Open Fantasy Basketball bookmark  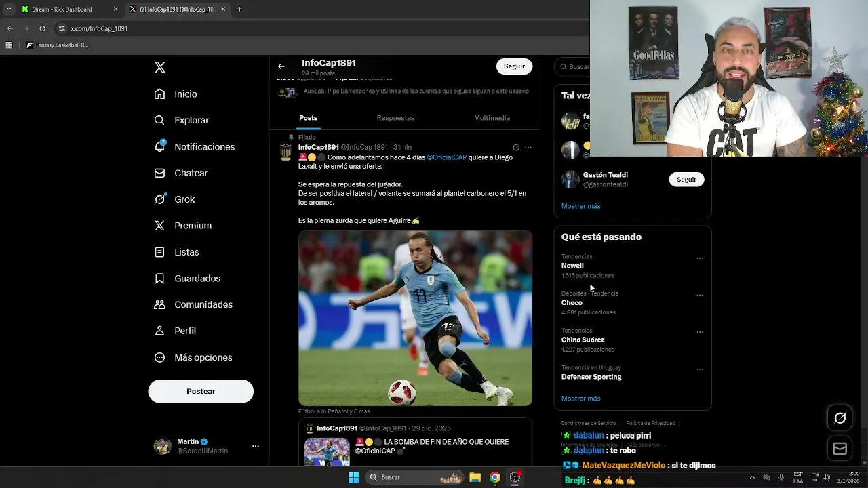57,45
